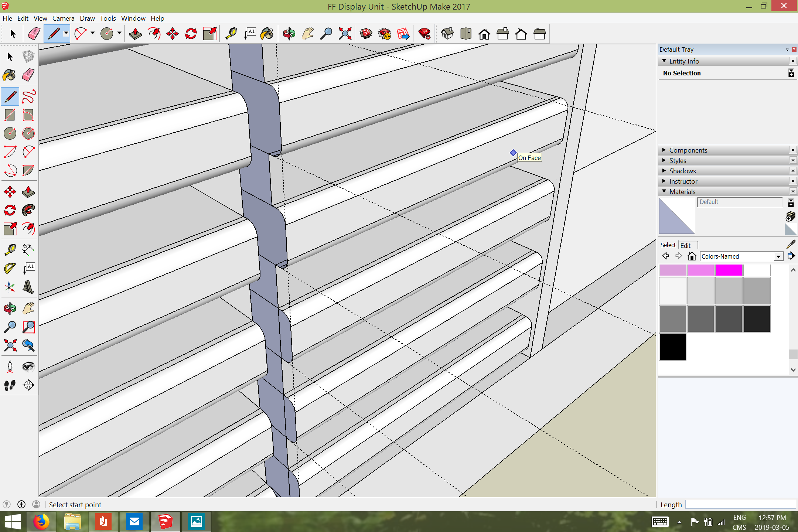Select the Orbit tool in top toolbar
798x532 pixels.
(289, 34)
